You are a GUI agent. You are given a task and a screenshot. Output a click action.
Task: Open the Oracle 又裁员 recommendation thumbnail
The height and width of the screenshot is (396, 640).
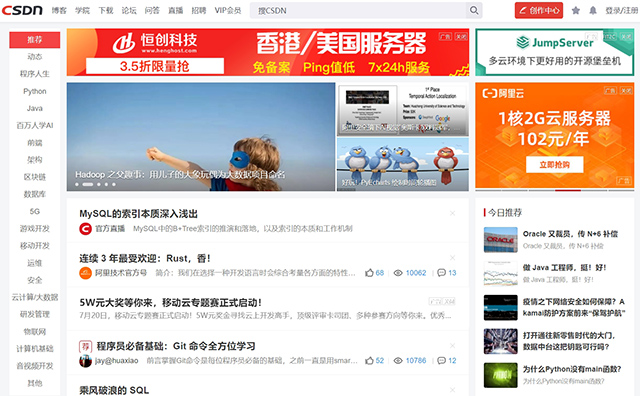500,240
